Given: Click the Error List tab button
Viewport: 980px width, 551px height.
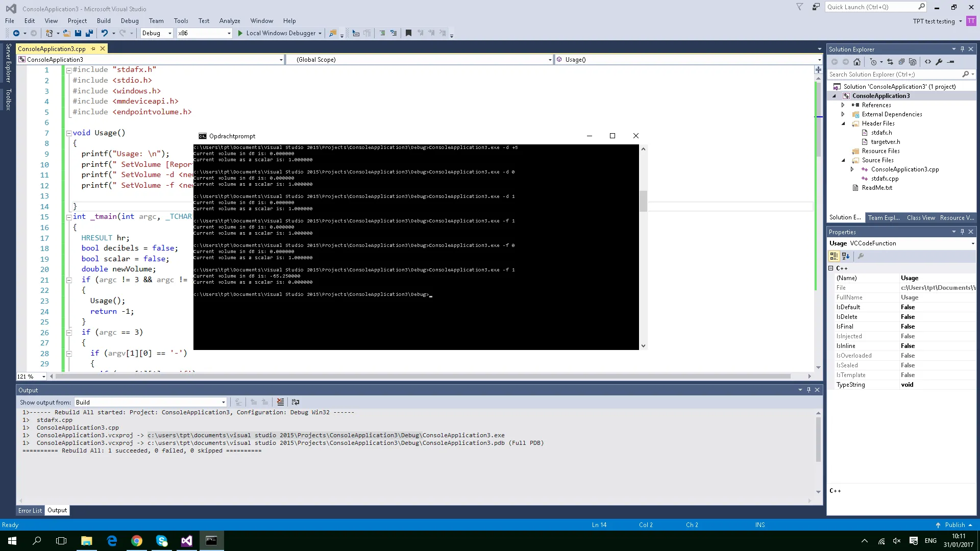Looking at the screenshot, I should pyautogui.click(x=30, y=510).
